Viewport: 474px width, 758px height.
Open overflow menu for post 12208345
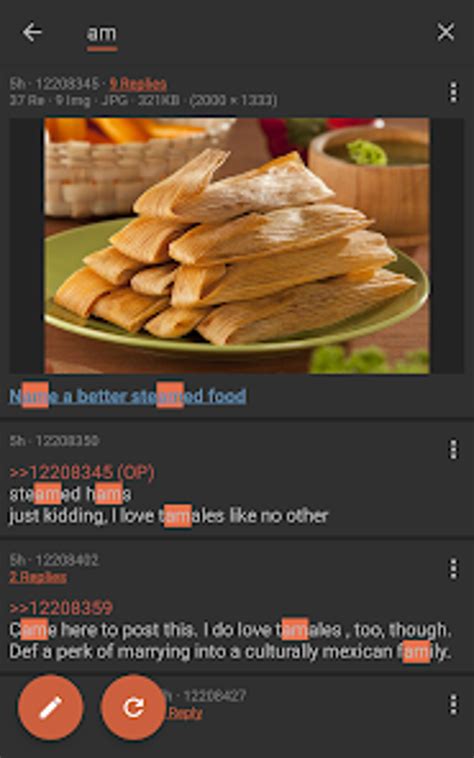pyautogui.click(x=453, y=92)
